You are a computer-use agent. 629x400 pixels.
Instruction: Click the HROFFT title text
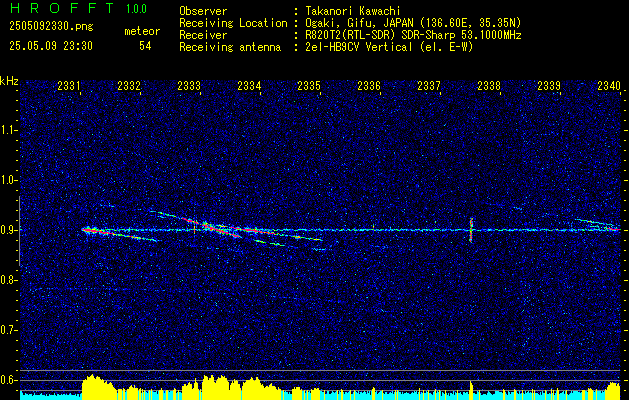[62, 8]
